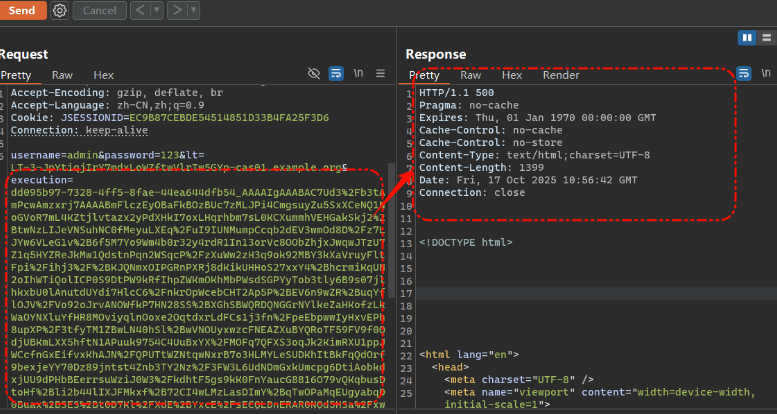Click the 'Content-Type: text/html;charset=UTF-8' header
The width and height of the screenshot is (777, 414).
tap(534, 155)
